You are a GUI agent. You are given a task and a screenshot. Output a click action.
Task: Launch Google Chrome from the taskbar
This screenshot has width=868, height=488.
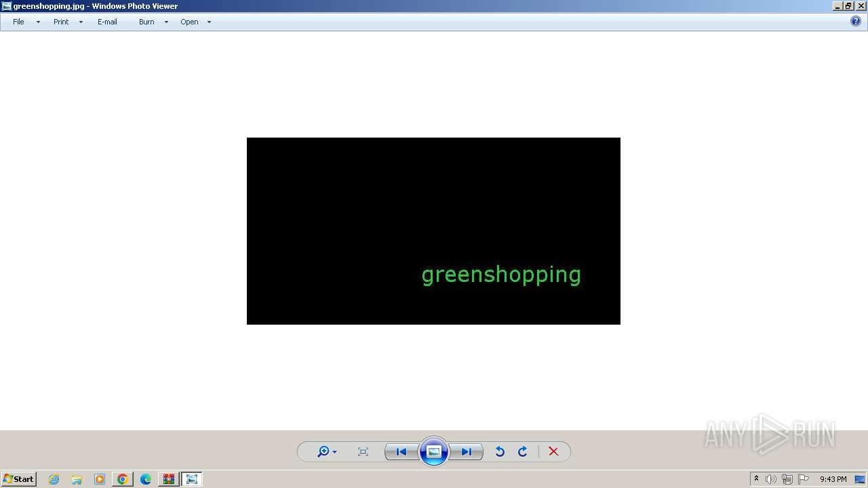coord(123,479)
